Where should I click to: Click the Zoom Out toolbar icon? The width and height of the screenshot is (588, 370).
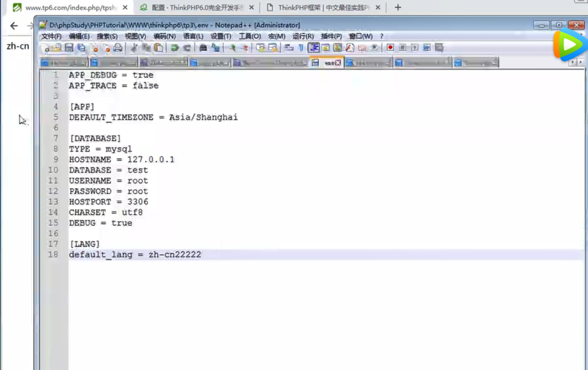tap(245, 48)
